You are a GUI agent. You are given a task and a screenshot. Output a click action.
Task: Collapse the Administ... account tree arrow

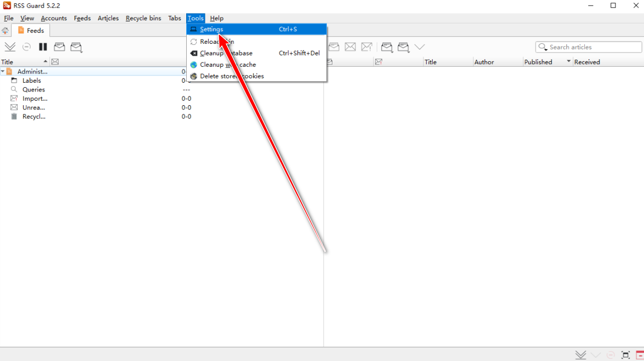click(3, 71)
